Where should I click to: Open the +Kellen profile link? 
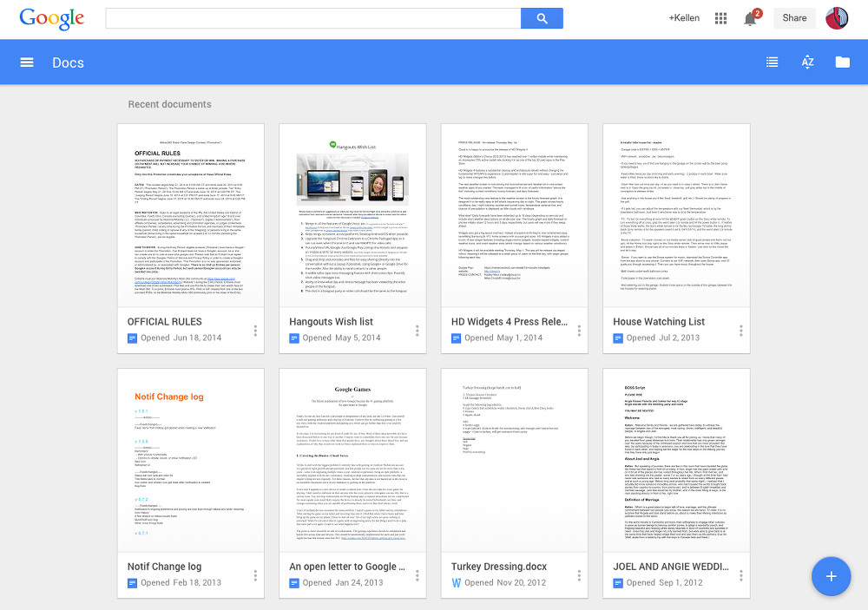click(x=684, y=18)
